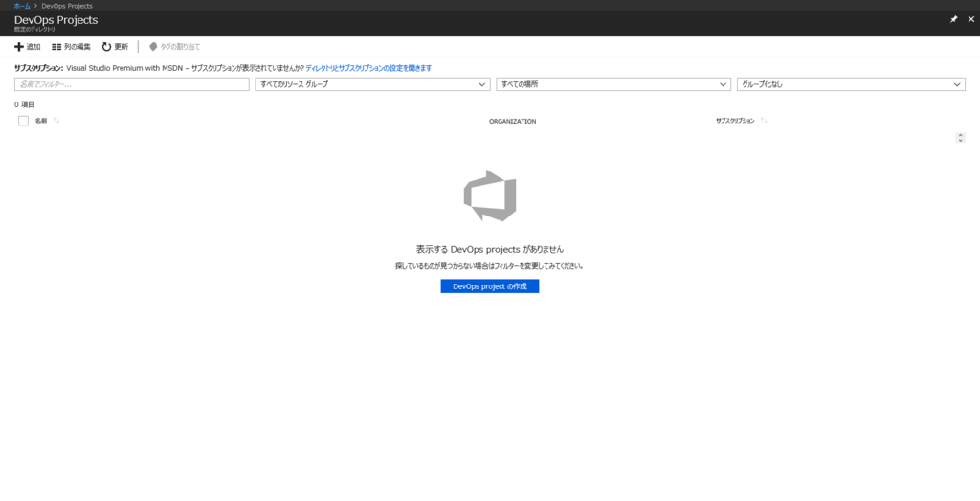980x501 pixels.
Task: Click DevOps Projects breadcrumb text
Action: click(67, 6)
